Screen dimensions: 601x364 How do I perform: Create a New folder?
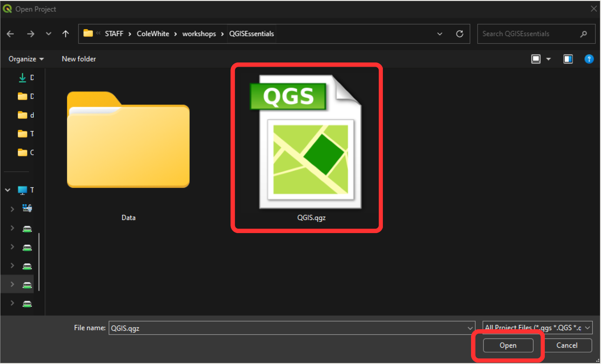79,59
